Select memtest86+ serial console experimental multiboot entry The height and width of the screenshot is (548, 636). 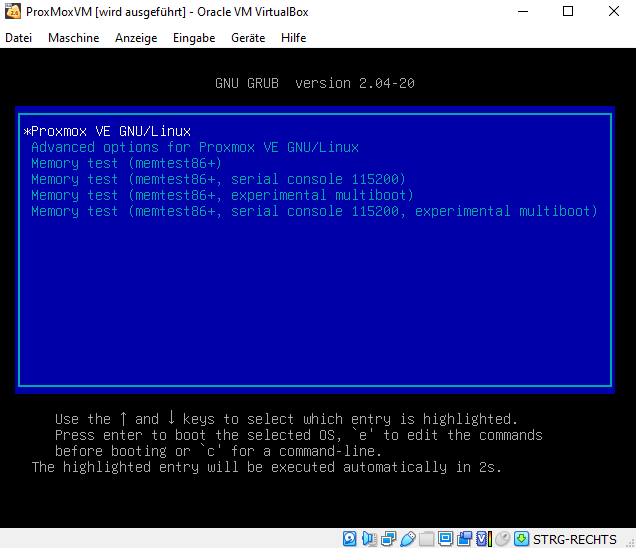click(315, 211)
